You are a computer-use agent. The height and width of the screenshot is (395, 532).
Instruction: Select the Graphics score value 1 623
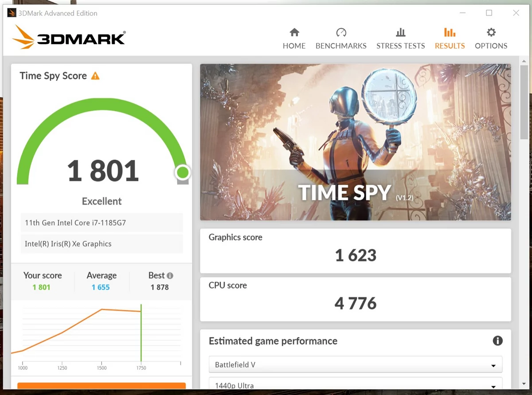point(356,256)
